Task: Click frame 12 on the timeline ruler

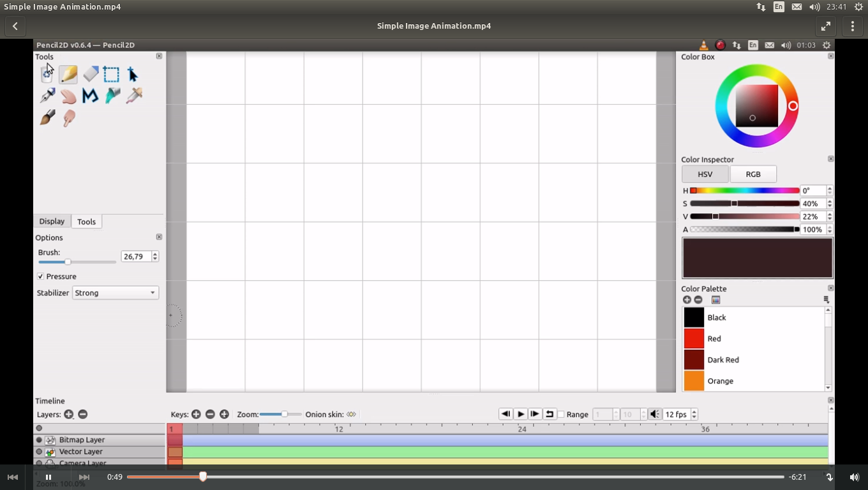Action: (339, 429)
